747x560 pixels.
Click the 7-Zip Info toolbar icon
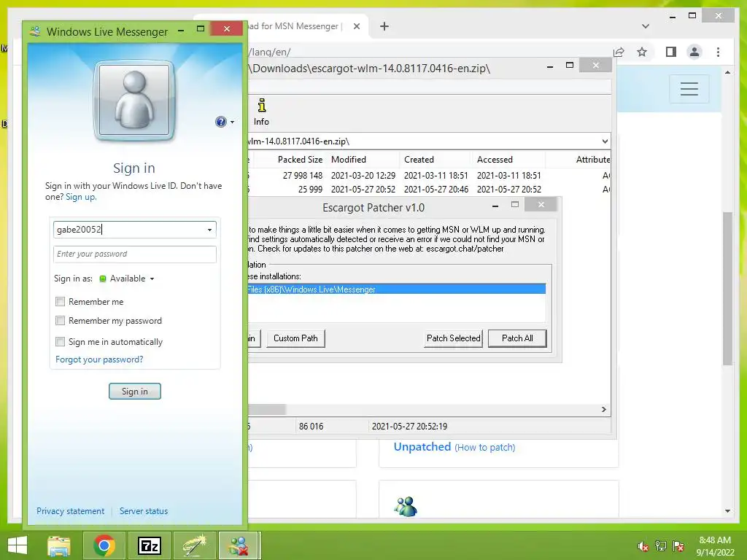(261, 112)
